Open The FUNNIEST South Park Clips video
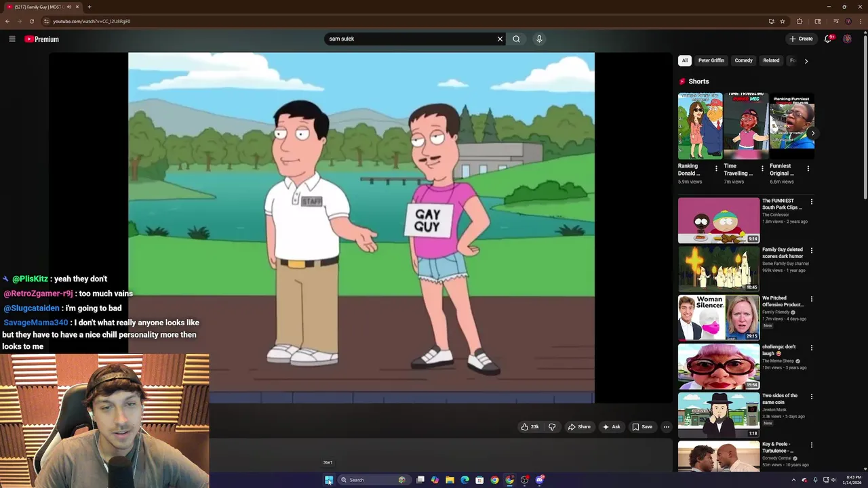Screen dimensions: 868x488 pos(719,220)
